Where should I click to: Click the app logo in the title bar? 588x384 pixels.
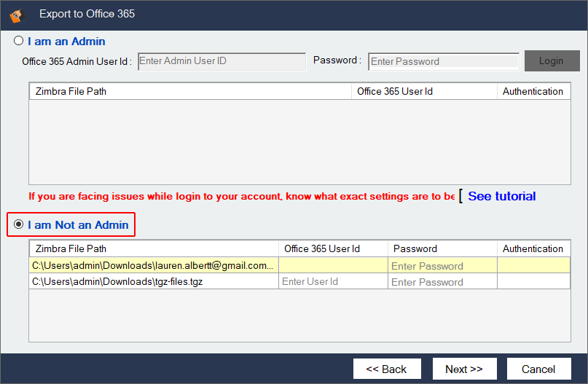pos(17,14)
